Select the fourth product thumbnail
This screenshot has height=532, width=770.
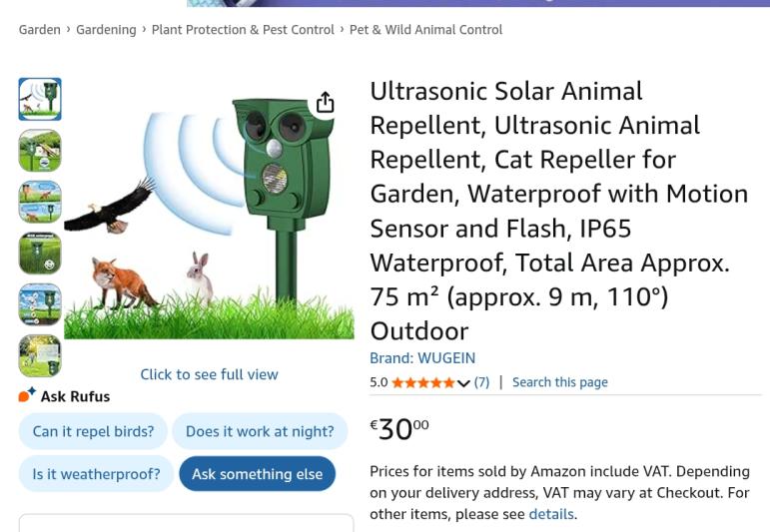pos(40,254)
